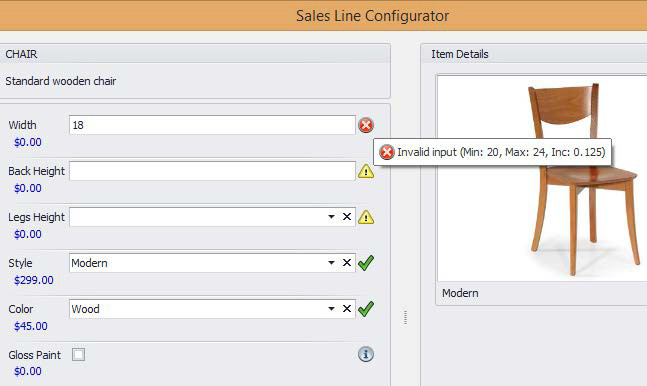The image size is (647, 386).
Task: Click into the Width input field
Action: tap(212, 125)
